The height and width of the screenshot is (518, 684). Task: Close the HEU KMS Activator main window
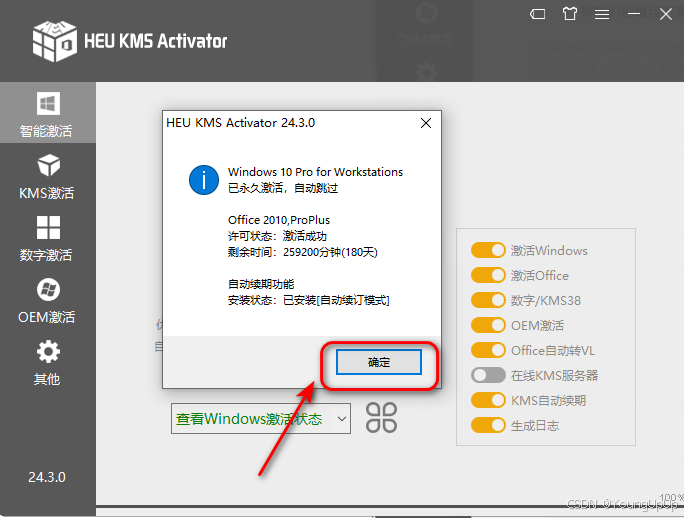(x=666, y=14)
